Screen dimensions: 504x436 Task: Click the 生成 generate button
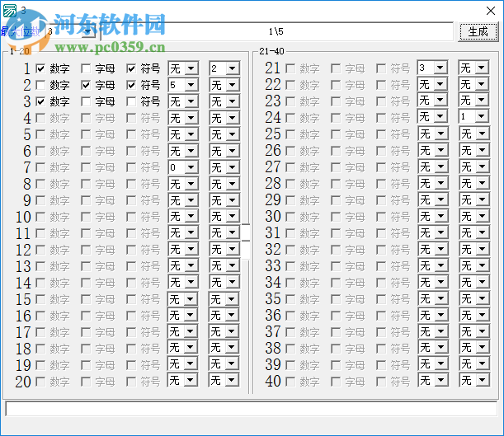478,32
